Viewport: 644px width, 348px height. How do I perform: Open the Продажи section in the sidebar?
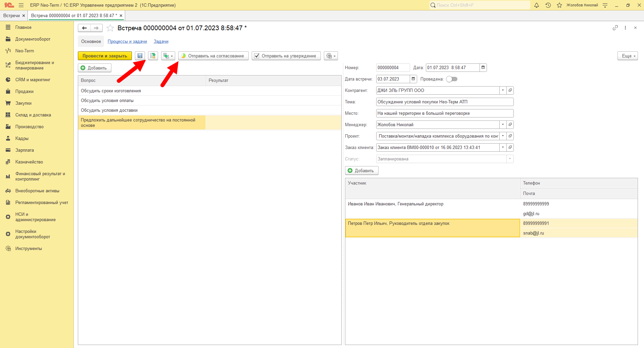click(x=24, y=91)
